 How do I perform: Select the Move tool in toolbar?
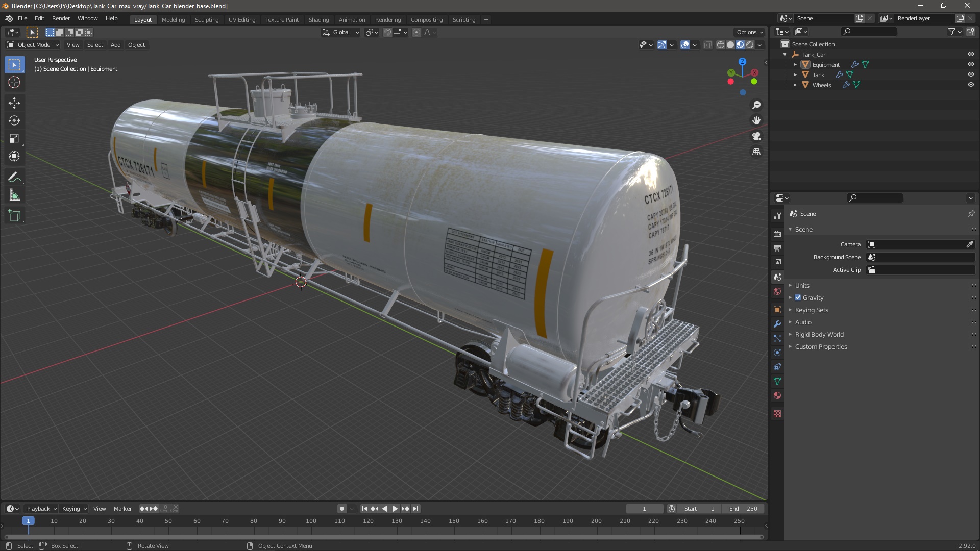pos(14,103)
